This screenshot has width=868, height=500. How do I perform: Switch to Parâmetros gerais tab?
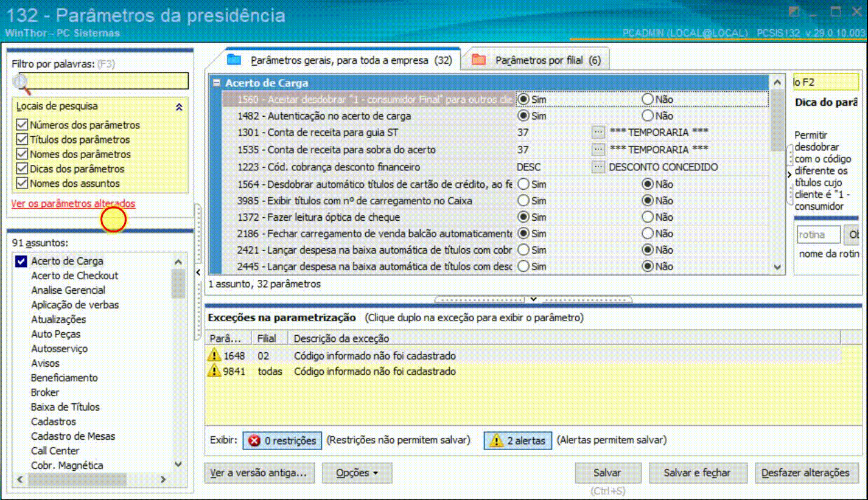(x=340, y=60)
